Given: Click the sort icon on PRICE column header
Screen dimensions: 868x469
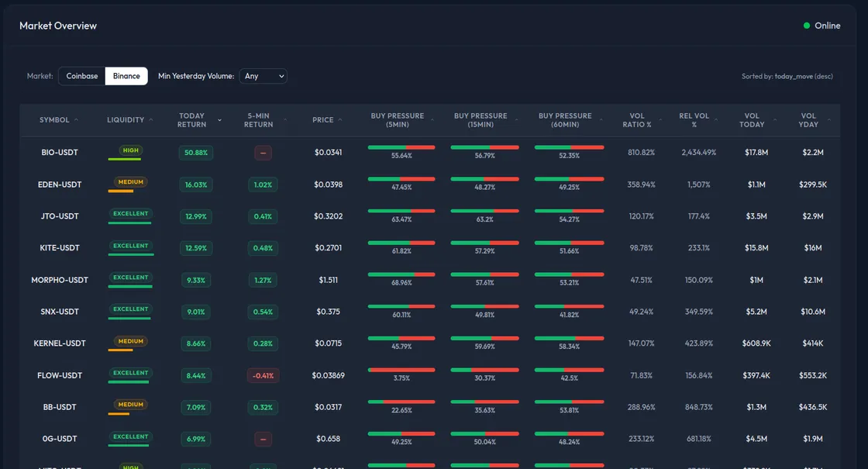Looking at the screenshot, I should tap(339, 120).
